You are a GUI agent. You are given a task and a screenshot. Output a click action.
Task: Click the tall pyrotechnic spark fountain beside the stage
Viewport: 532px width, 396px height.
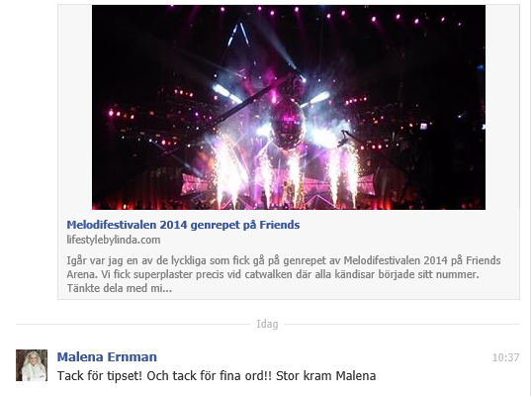(x=226, y=171)
